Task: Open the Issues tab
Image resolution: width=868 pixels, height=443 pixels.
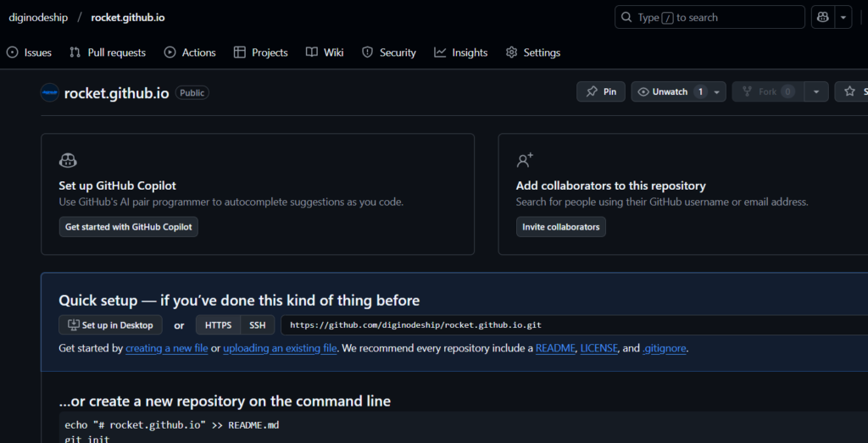Action: (x=29, y=53)
